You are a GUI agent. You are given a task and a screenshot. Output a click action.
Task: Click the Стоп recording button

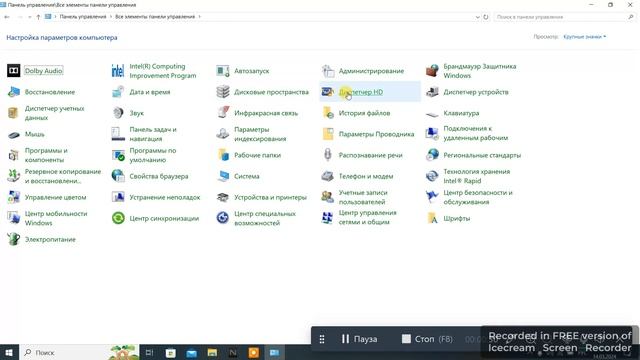(427, 339)
